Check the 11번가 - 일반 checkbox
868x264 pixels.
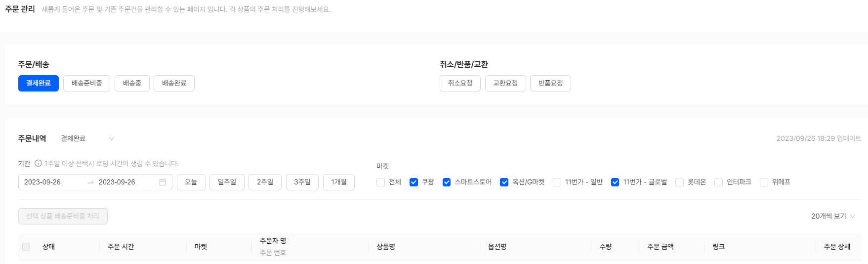point(557,182)
